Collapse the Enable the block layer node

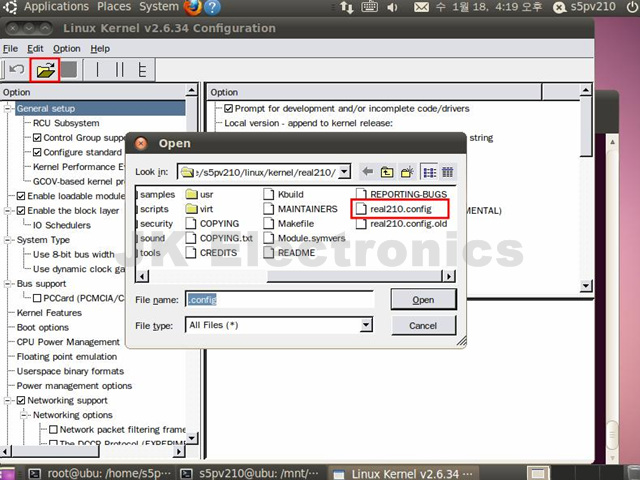point(7,211)
